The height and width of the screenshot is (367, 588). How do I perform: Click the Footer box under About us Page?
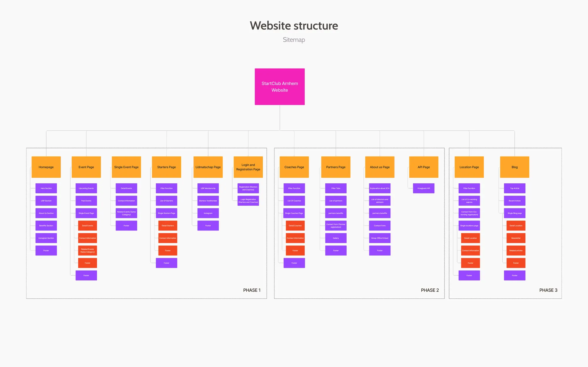pyautogui.click(x=380, y=250)
